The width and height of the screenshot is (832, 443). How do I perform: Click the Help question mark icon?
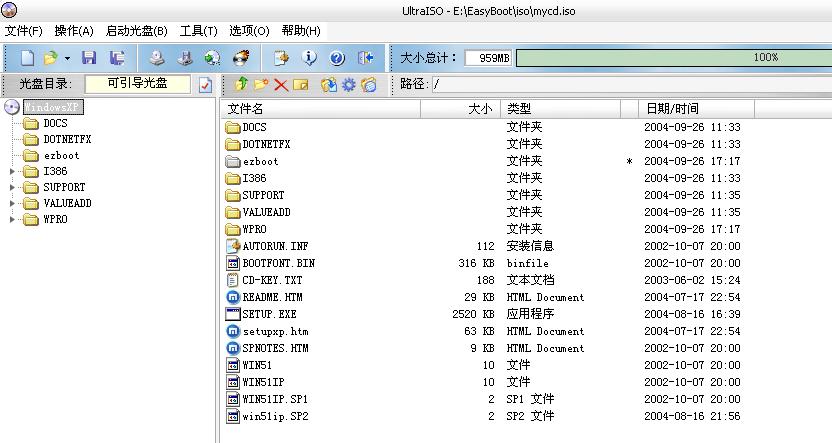tap(337, 58)
